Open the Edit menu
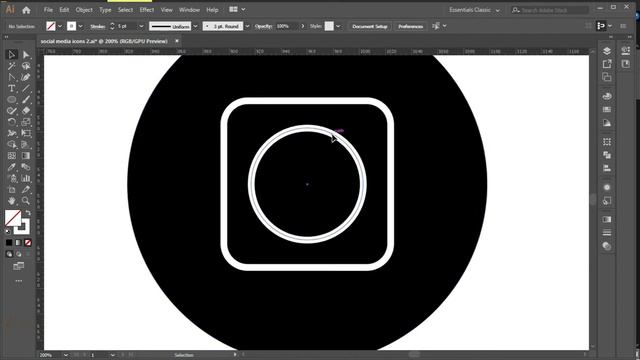This screenshot has width=640, height=360. click(64, 10)
